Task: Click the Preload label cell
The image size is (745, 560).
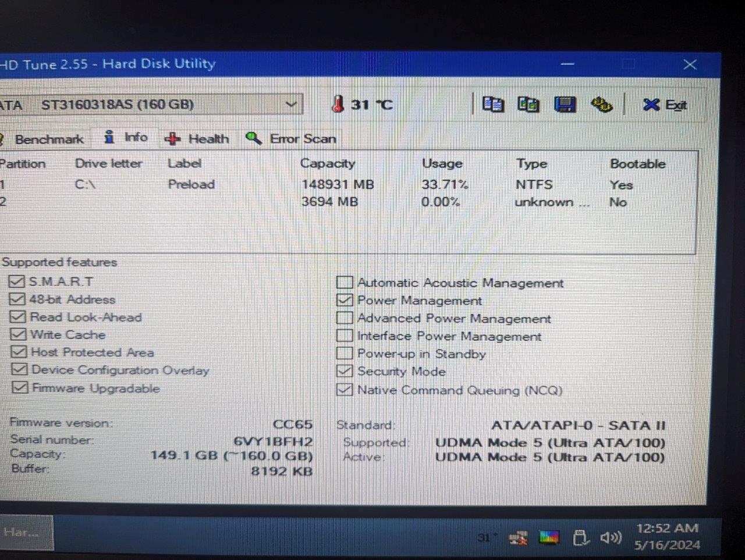Action: (191, 184)
